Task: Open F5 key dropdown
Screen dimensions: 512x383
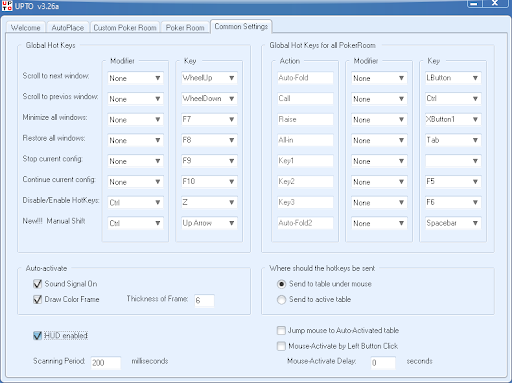Action: click(453, 182)
